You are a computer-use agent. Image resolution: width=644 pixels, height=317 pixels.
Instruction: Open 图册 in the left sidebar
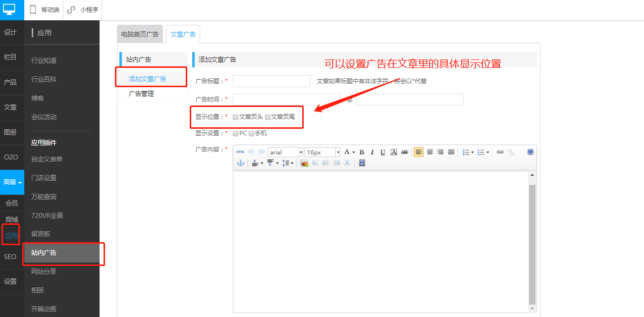click(x=10, y=132)
